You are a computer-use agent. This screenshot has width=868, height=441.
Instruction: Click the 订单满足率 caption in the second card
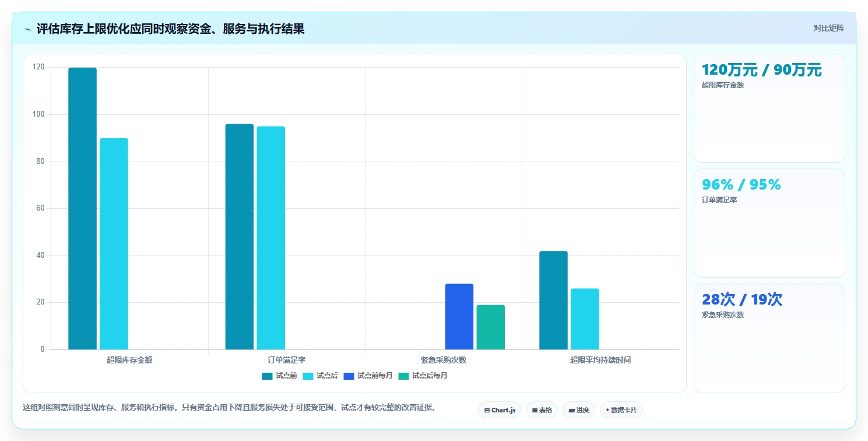tap(719, 200)
